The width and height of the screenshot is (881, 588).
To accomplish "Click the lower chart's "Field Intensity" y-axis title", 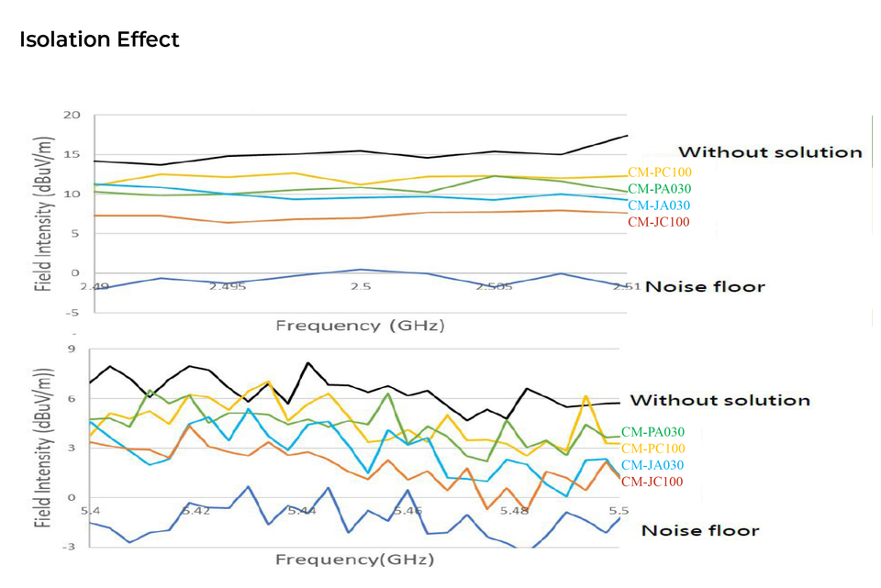I will click(x=43, y=447).
